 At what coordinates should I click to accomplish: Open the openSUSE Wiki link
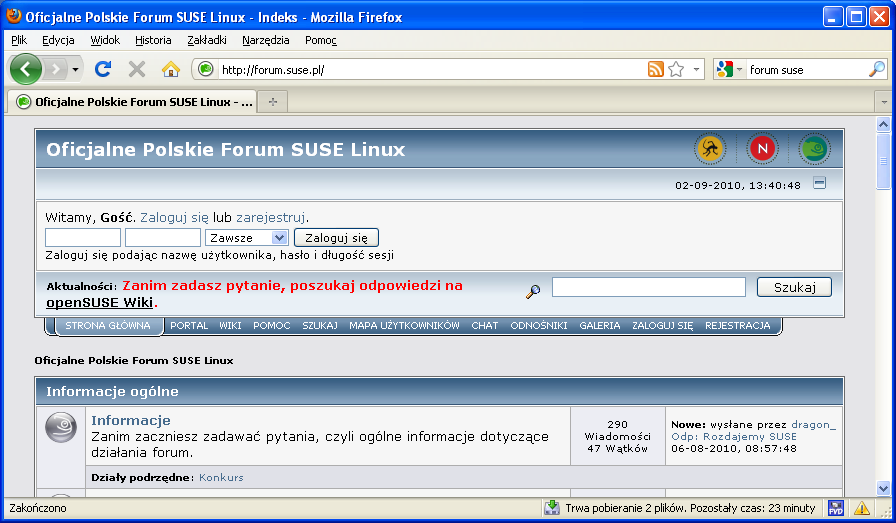(x=99, y=302)
